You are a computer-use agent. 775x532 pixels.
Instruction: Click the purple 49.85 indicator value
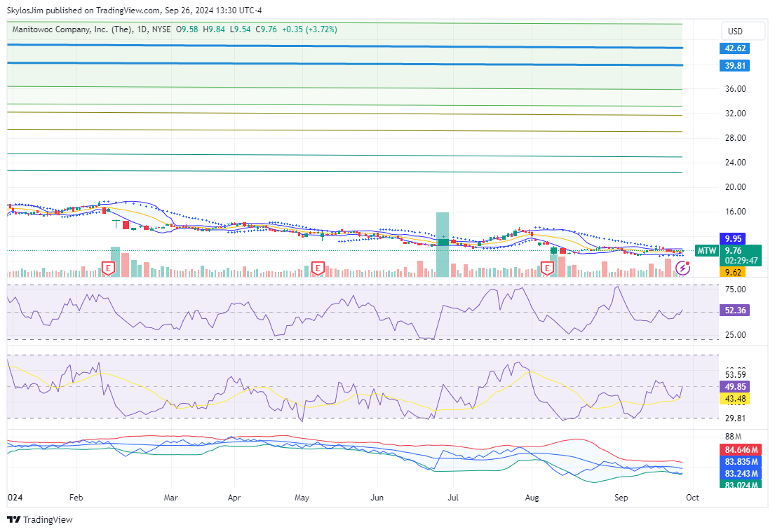(735, 387)
